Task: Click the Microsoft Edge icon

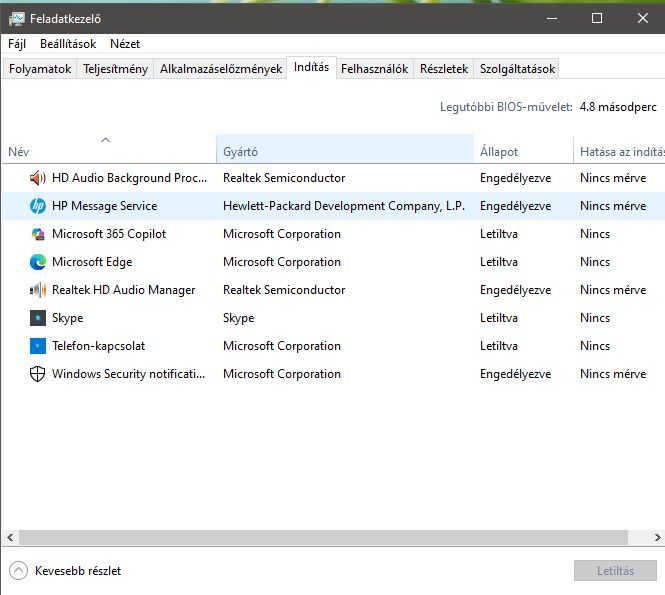Action: [x=38, y=262]
